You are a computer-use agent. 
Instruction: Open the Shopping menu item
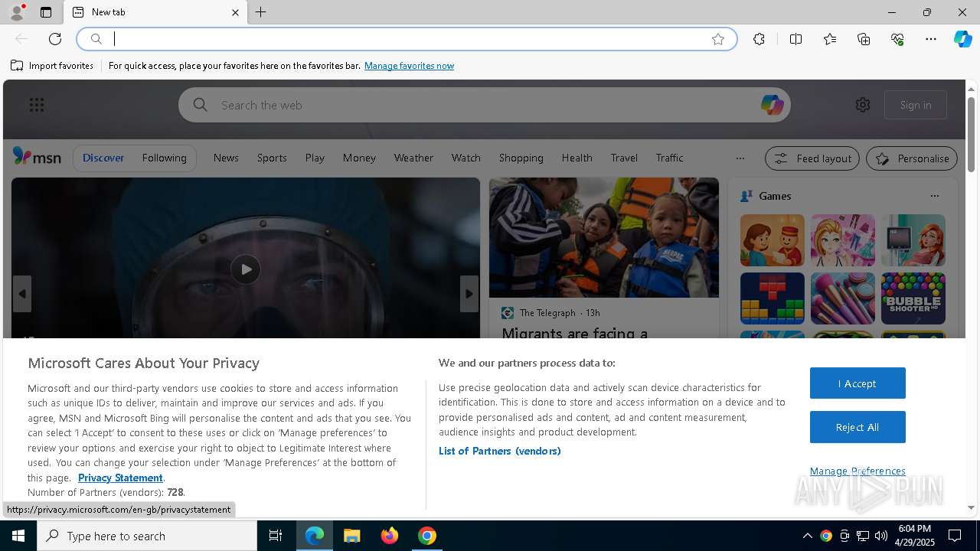tap(521, 158)
